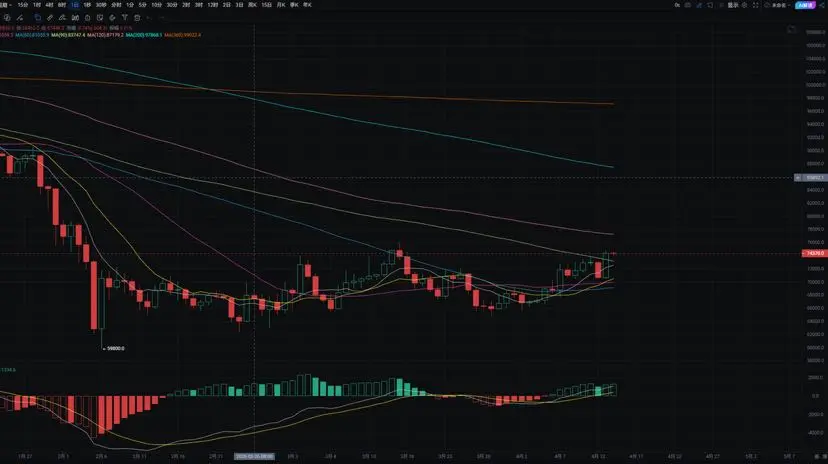
Task: Select the 8时 timeframe tab
Action: click(x=62, y=5)
